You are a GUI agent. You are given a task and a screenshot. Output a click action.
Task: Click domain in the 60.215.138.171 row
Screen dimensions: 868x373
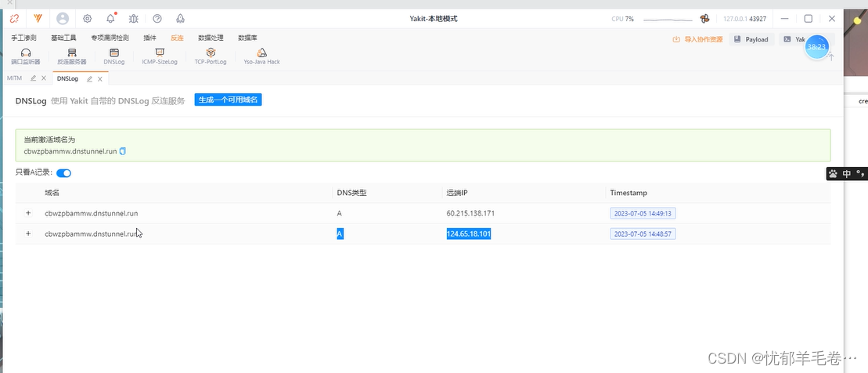pyautogui.click(x=92, y=213)
